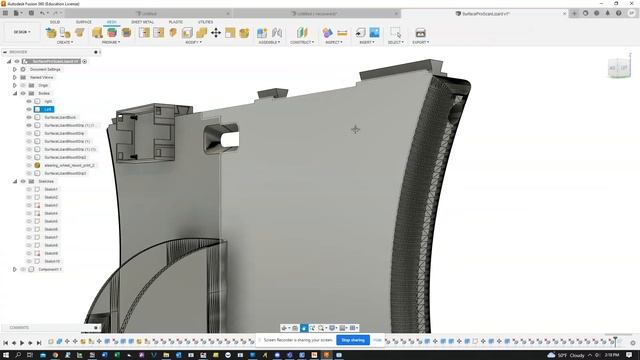This screenshot has height=360, width=640.
Task: Open the Construct dropdown menu
Action: 302,42
